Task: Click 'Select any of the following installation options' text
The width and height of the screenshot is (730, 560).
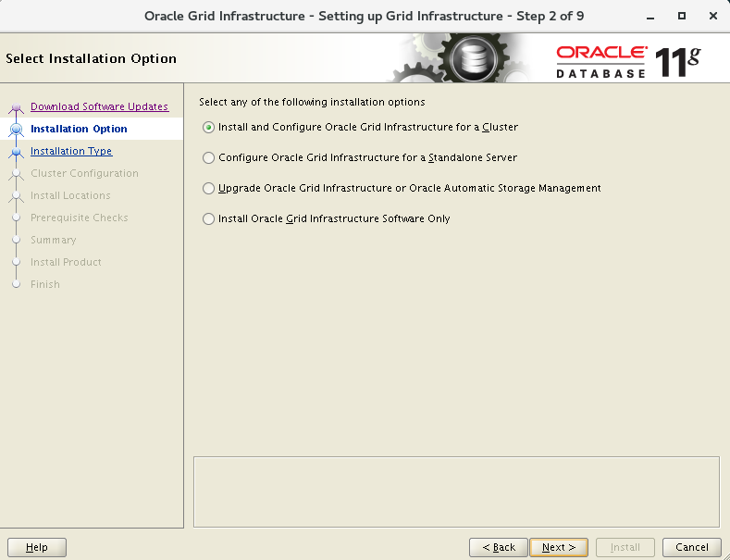Action: tap(312, 102)
